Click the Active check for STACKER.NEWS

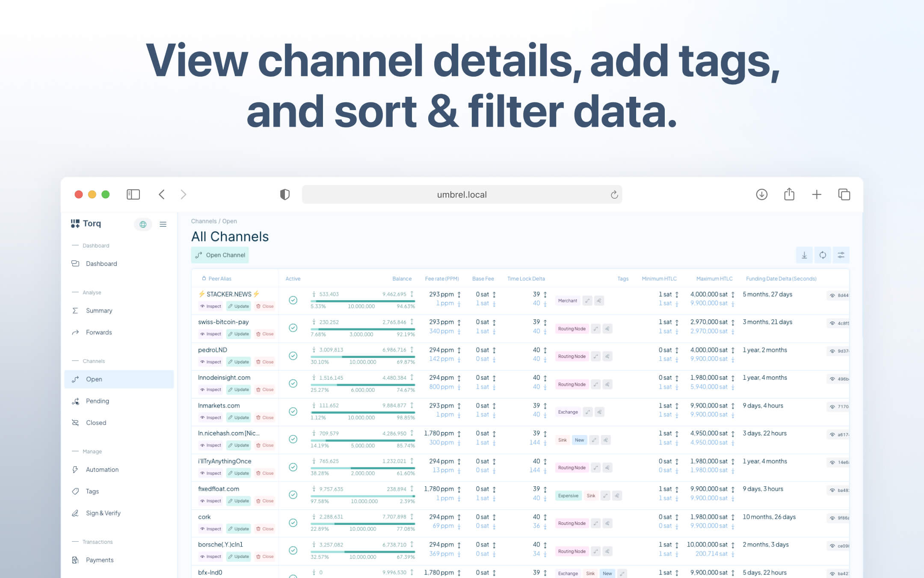pos(293,300)
